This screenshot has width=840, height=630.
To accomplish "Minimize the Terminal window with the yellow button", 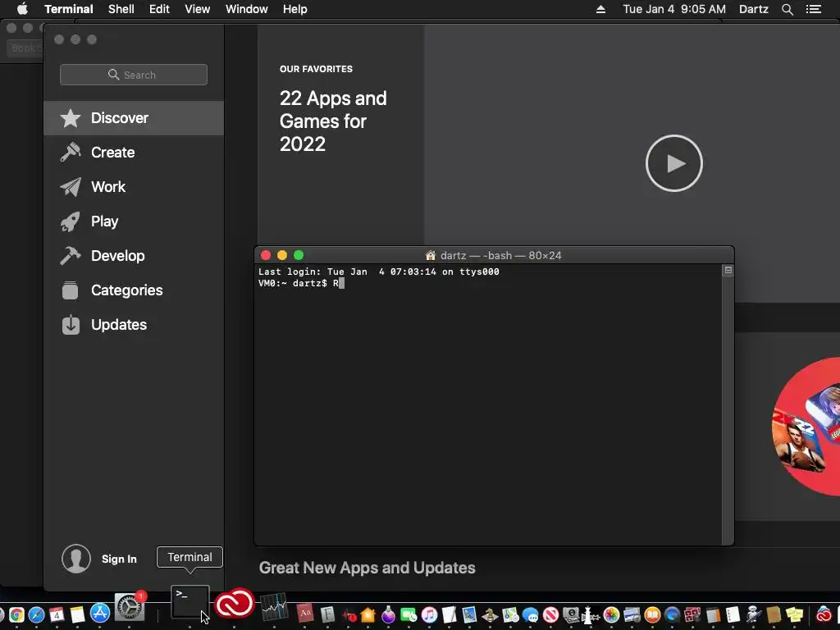I will click(x=282, y=256).
